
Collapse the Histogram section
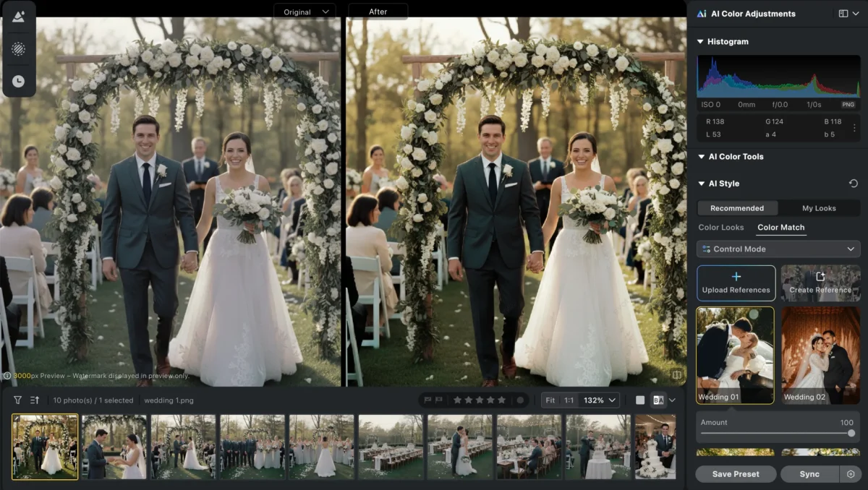click(x=700, y=41)
